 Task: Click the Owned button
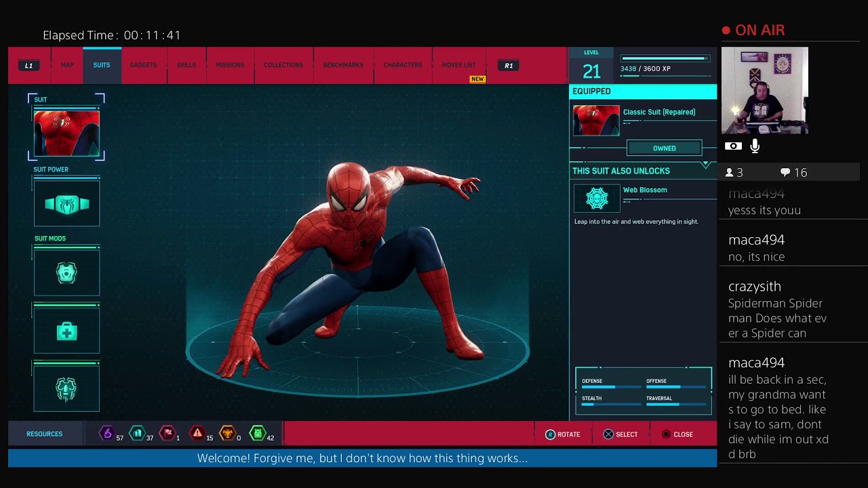coord(664,148)
